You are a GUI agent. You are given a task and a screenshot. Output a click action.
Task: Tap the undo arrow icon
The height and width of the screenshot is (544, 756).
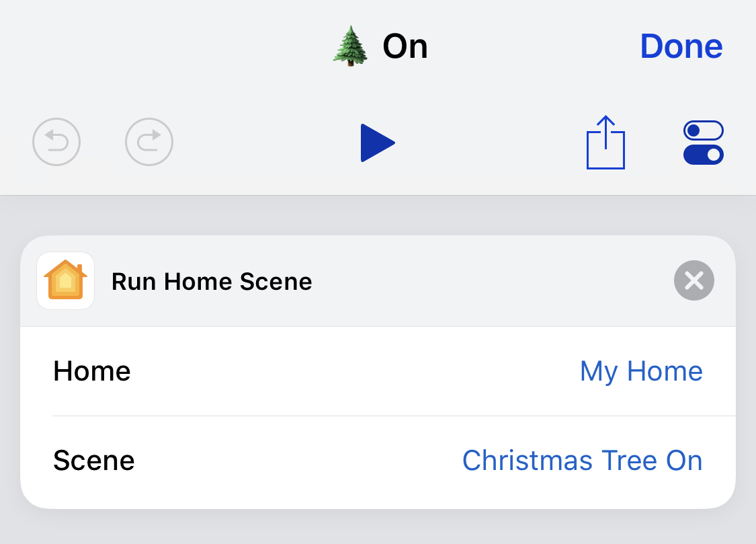tap(56, 142)
